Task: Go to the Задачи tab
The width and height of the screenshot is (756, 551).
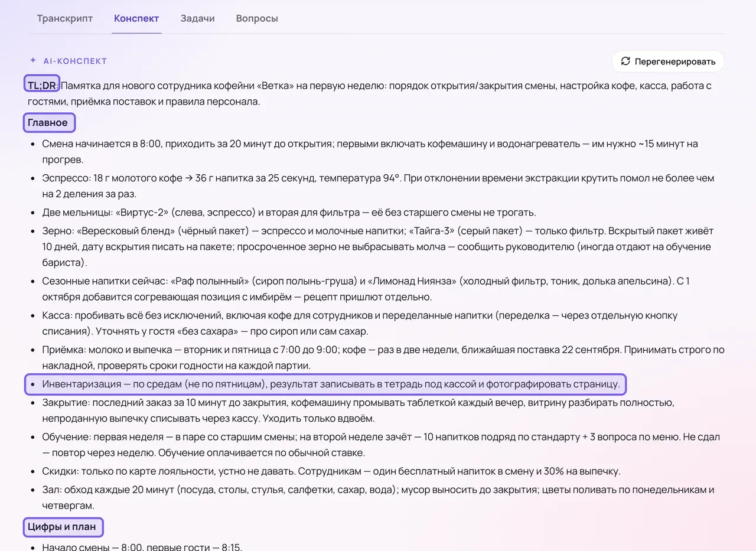Action: coord(197,18)
